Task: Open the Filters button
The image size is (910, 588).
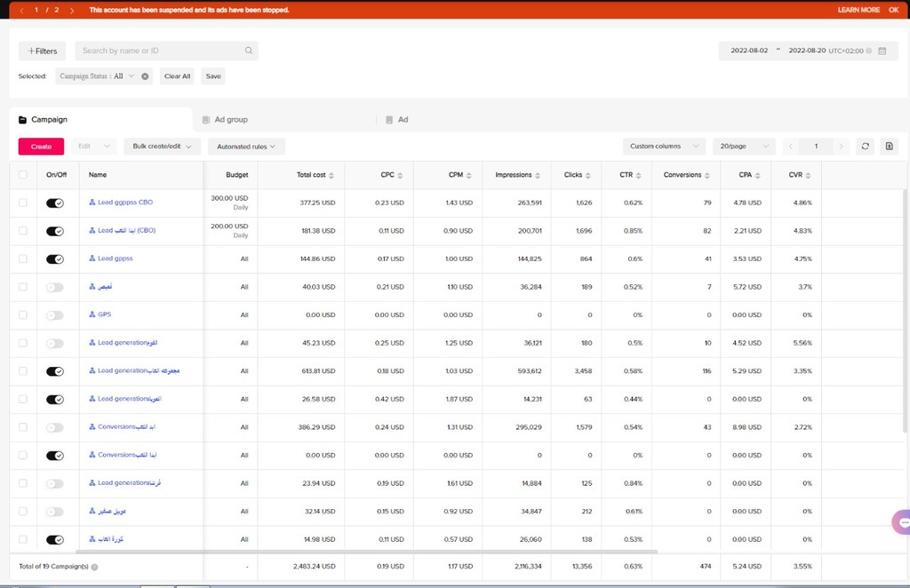Action: pos(43,51)
